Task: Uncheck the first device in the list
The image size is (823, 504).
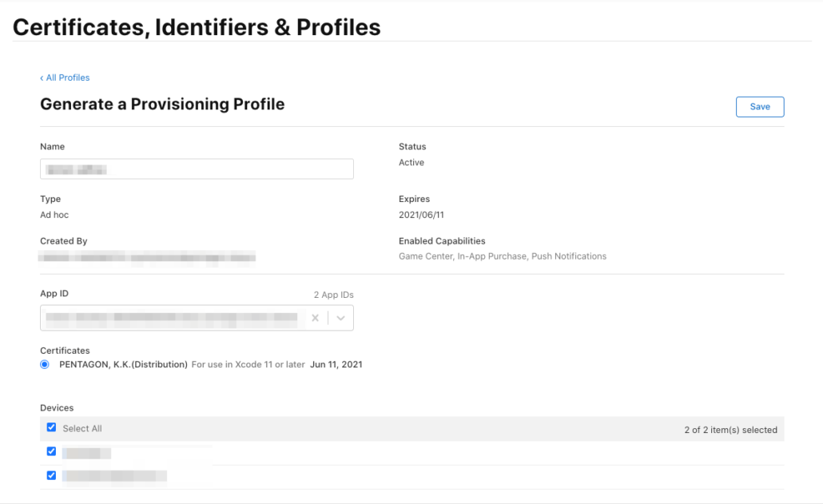Action: [51, 452]
